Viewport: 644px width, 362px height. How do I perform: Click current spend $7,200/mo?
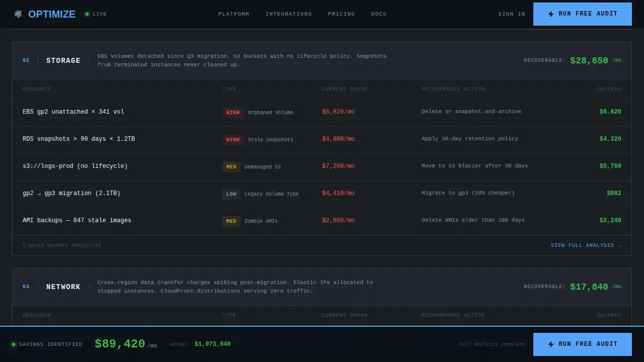coord(338,166)
